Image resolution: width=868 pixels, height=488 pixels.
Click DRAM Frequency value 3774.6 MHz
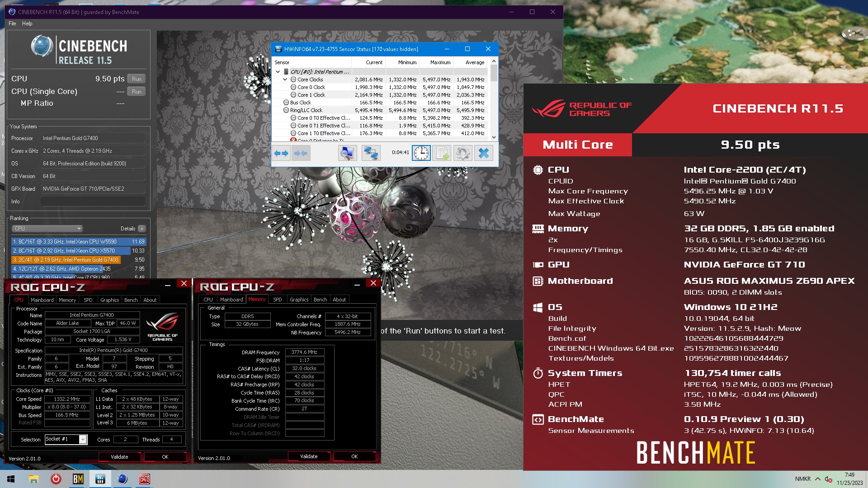pyautogui.click(x=304, y=352)
